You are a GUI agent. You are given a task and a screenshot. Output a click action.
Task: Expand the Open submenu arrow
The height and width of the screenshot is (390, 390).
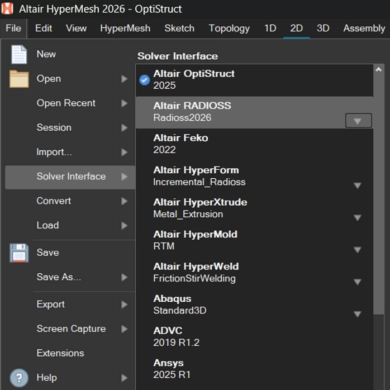124,79
